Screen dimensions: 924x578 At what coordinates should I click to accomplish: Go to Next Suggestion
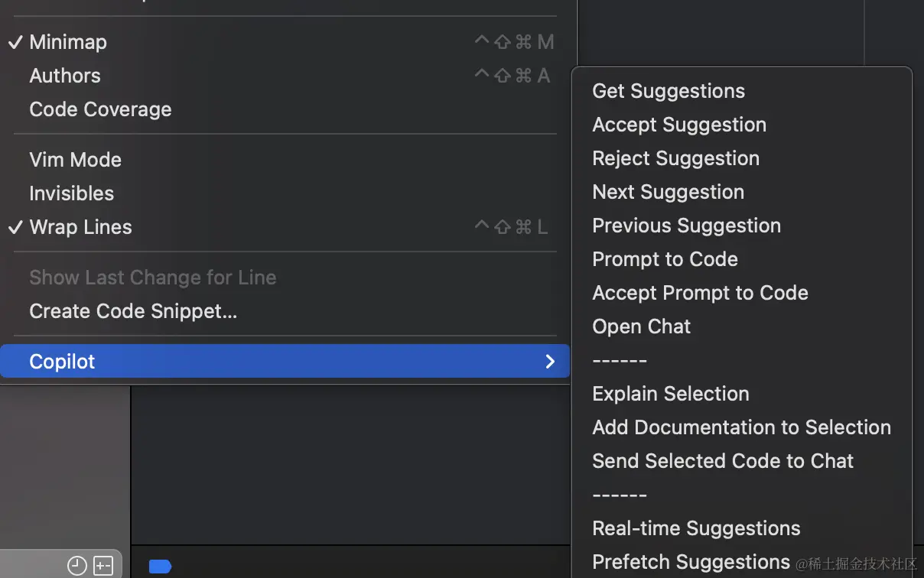pyautogui.click(x=669, y=192)
